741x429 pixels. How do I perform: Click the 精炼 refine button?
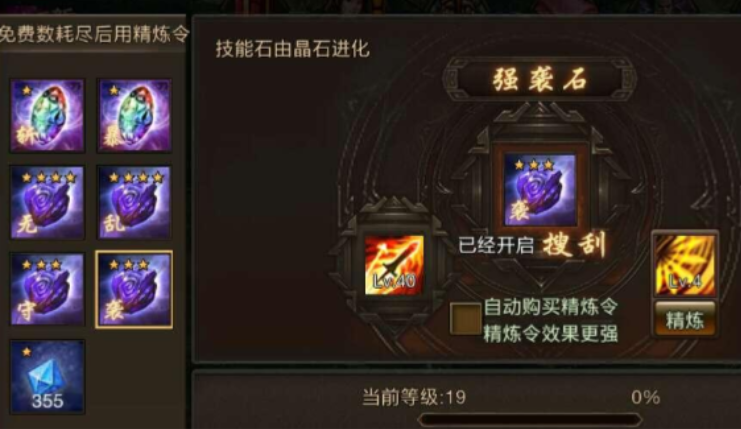pyautogui.click(x=685, y=320)
